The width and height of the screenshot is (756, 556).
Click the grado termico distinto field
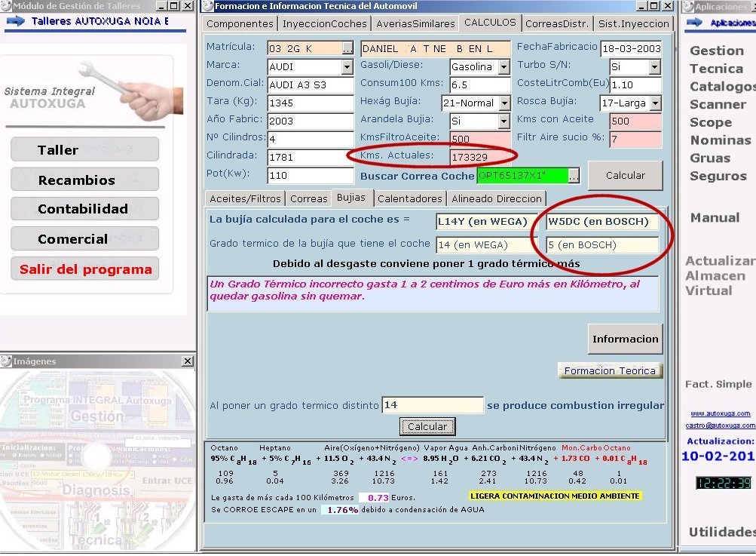point(433,405)
